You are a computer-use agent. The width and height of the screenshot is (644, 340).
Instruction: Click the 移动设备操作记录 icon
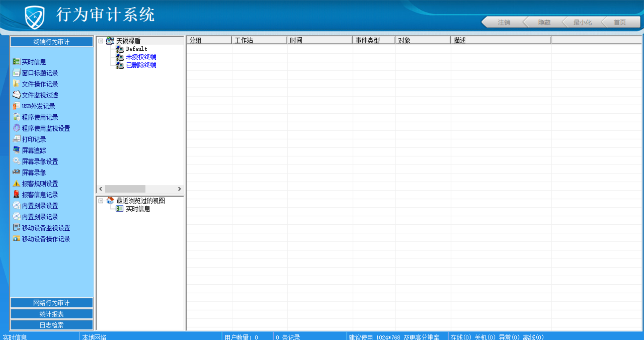point(16,238)
